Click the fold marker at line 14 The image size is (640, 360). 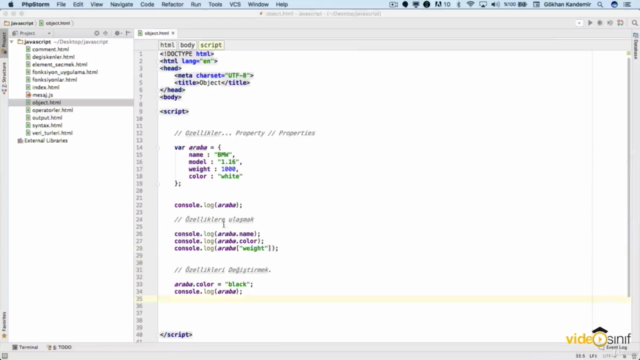(x=159, y=148)
